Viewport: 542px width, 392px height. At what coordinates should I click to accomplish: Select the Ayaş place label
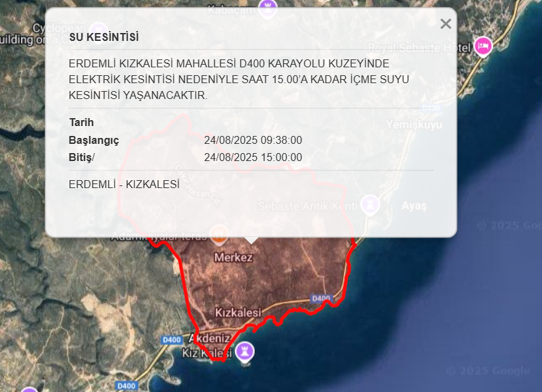414,206
